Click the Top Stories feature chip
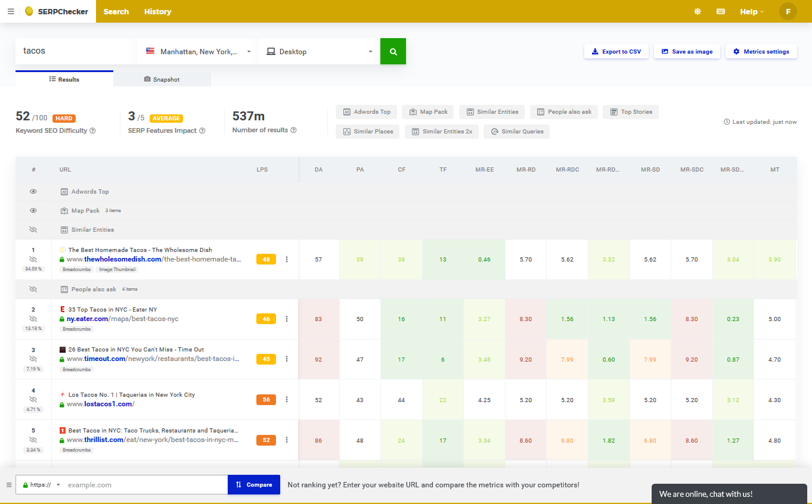Image resolution: width=812 pixels, height=504 pixels. 631,111
